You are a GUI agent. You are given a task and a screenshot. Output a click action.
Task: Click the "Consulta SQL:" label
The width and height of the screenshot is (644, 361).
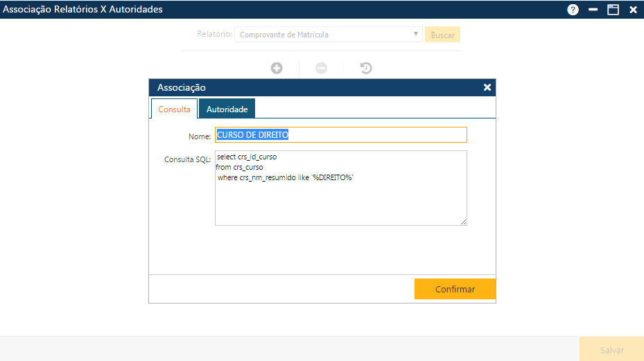click(187, 159)
